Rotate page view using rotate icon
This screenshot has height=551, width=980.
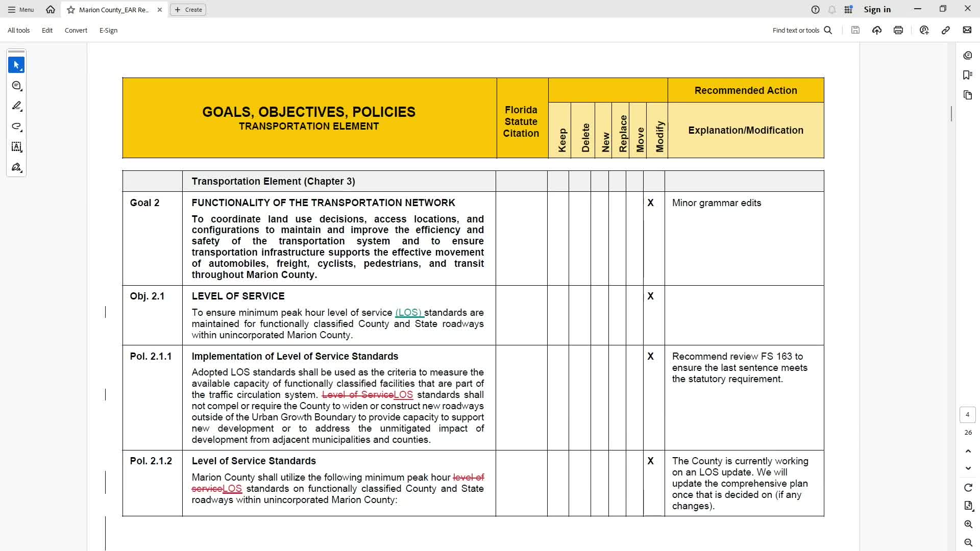[x=968, y=488]
